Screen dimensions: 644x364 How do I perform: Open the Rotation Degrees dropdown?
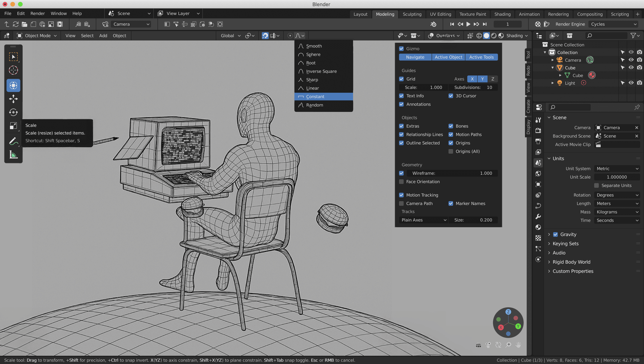617,195
